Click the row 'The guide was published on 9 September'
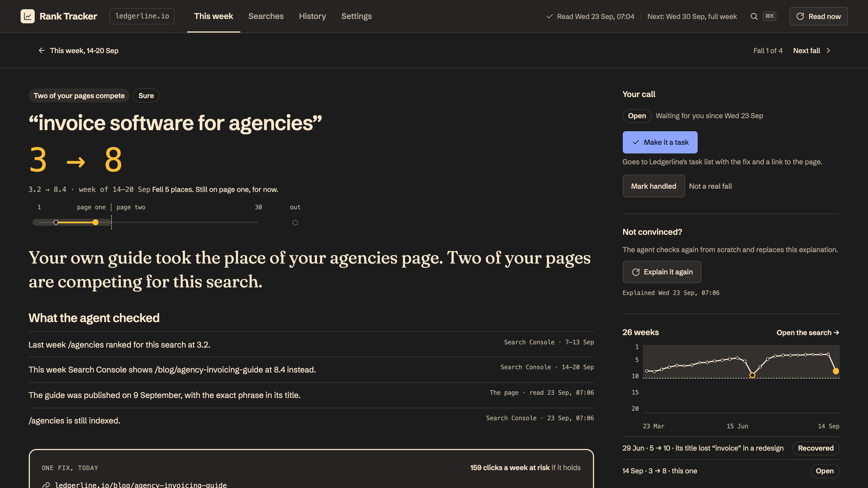The image size is (868, 488). point(311,395)
